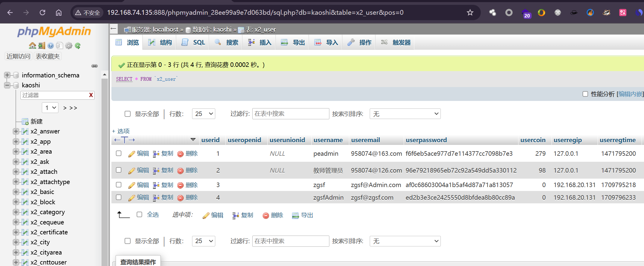Bookmark this page with the star icon
This screenshot has width=644, height=266.
(470, 13)
